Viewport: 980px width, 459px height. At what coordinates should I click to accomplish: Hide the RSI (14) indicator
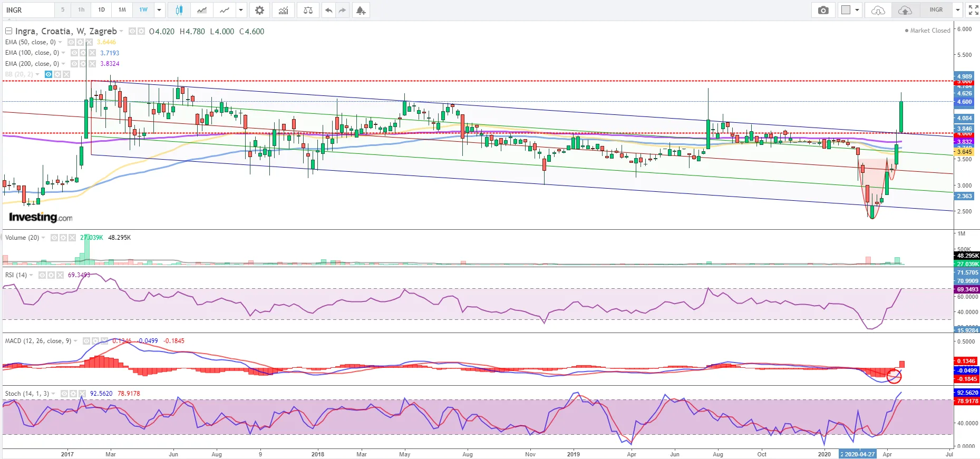42,275
